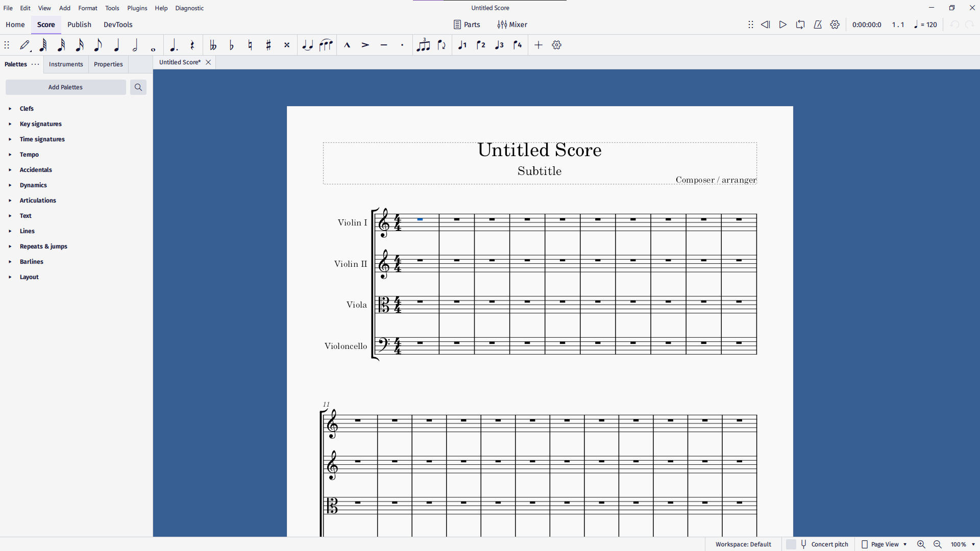This screenshot has width=980, height=551.
Task: Click the Untitled Score title text
Action: (x=540, y=150)
